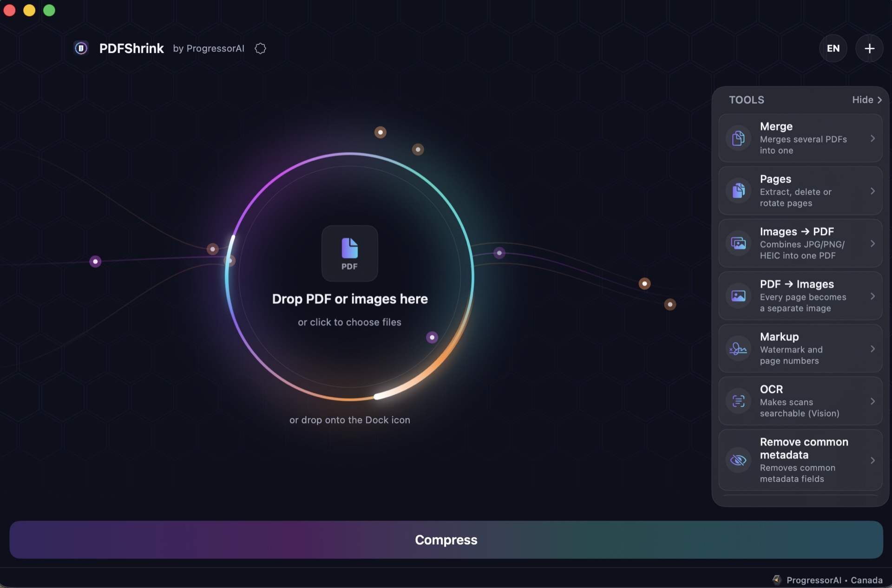This screenshot has width=892, height=588.
Task: Select the Markup title text
Action: pos(779,337)
